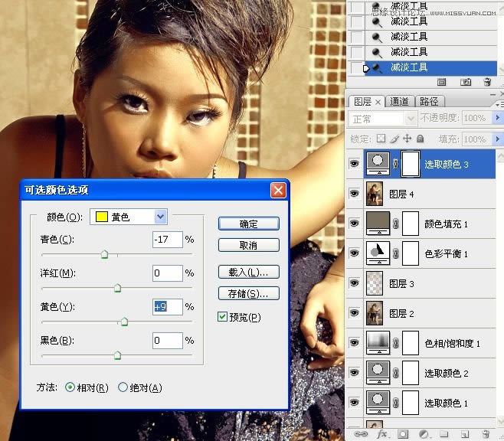Create new snapshot with the camera icon
Viewport: 504px width, 441px height.
tap(465, 81)
